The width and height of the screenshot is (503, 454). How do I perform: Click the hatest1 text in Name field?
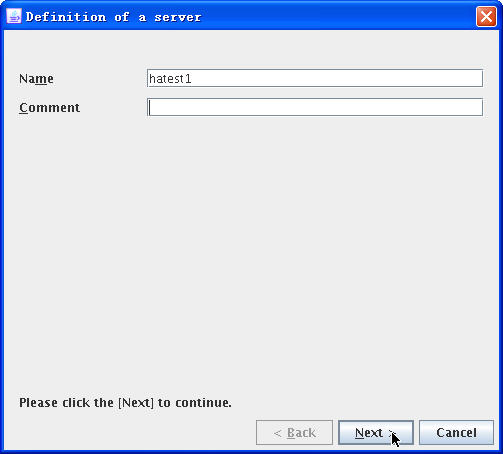click(x=170, y=79)
